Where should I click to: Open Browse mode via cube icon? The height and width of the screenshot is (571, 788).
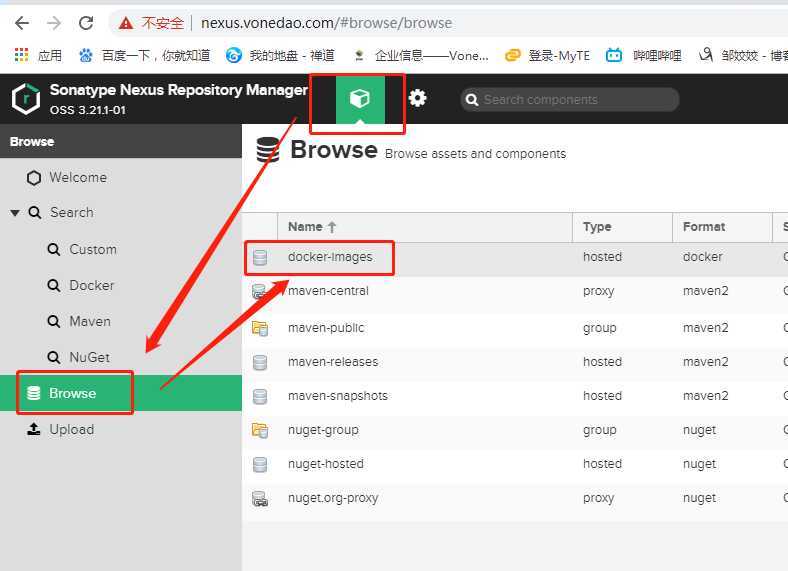(x=360, y=99)
